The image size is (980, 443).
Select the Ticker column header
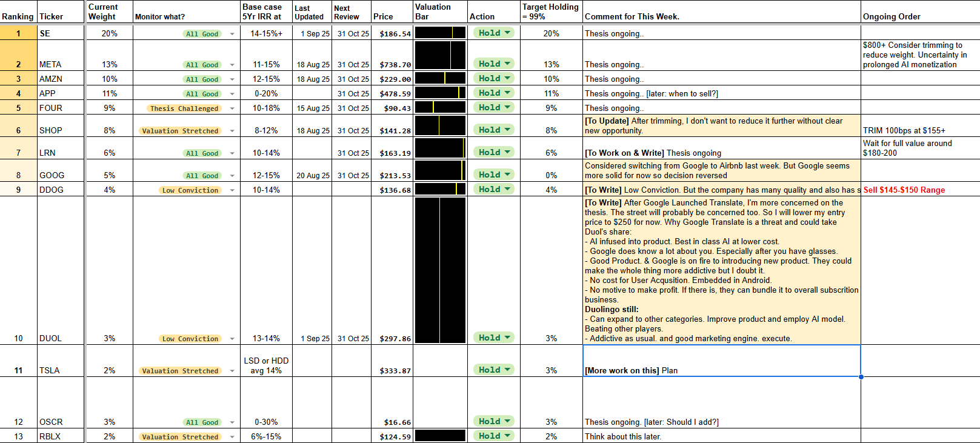61,12
